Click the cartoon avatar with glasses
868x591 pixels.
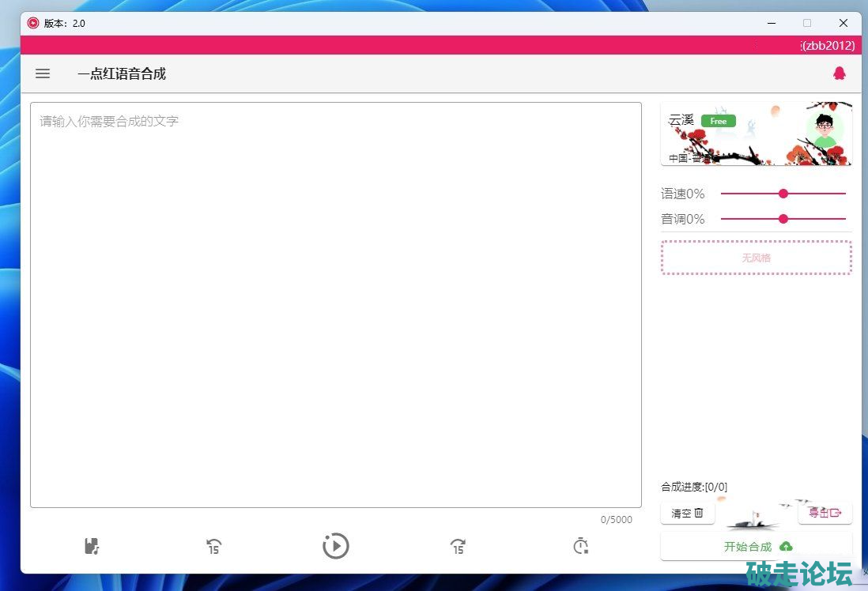click(825, 130)
